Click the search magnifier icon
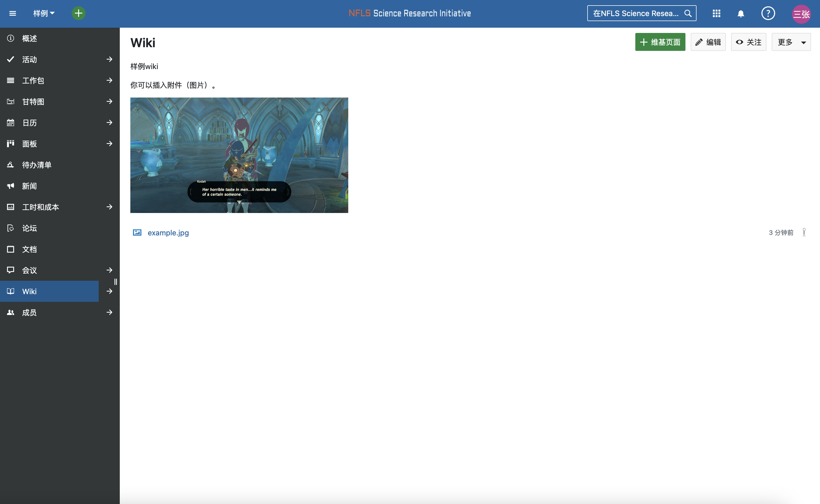This screenshot has height=504, width=820. [688, 13]
